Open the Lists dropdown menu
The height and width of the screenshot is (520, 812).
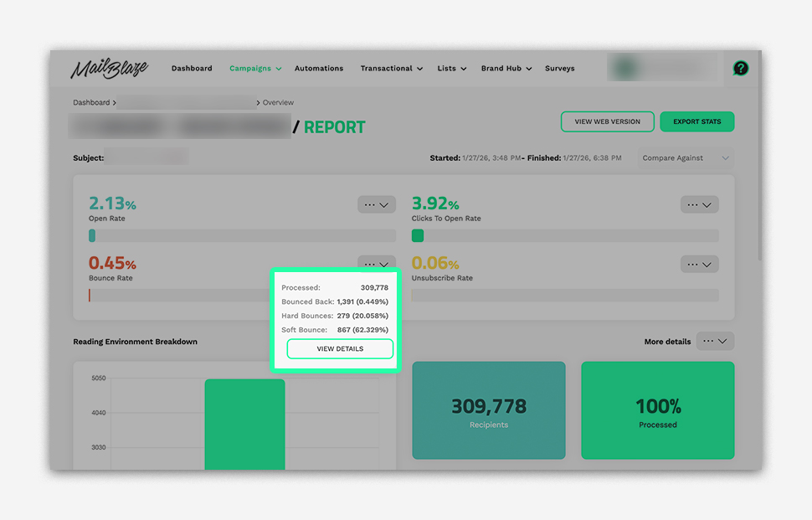[451, 69]
